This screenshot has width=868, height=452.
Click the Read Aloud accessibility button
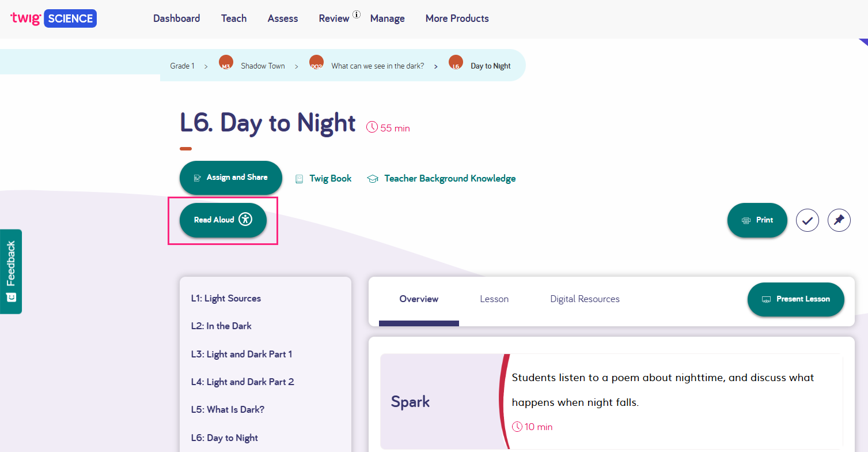point(223,220)
